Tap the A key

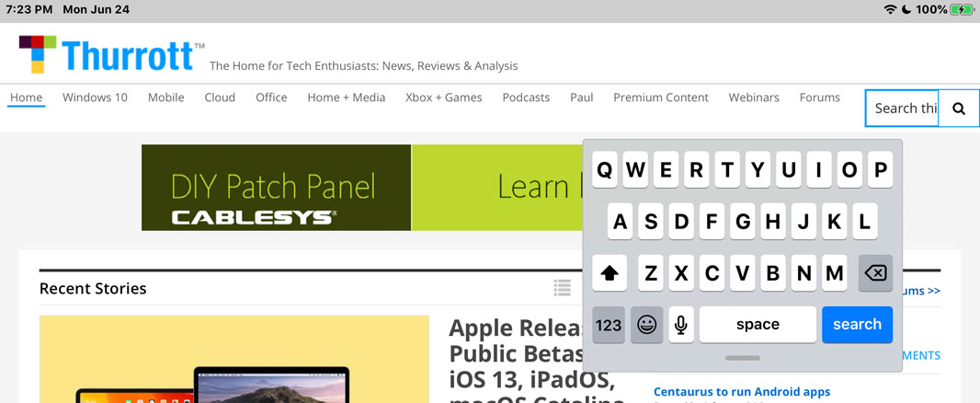pos(620,221)
